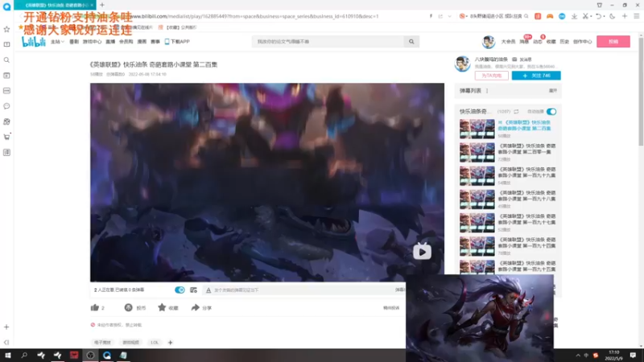644x362 pixels.
Task: Open the browser sidebar chat bubble icon
Action: point(6,106)
